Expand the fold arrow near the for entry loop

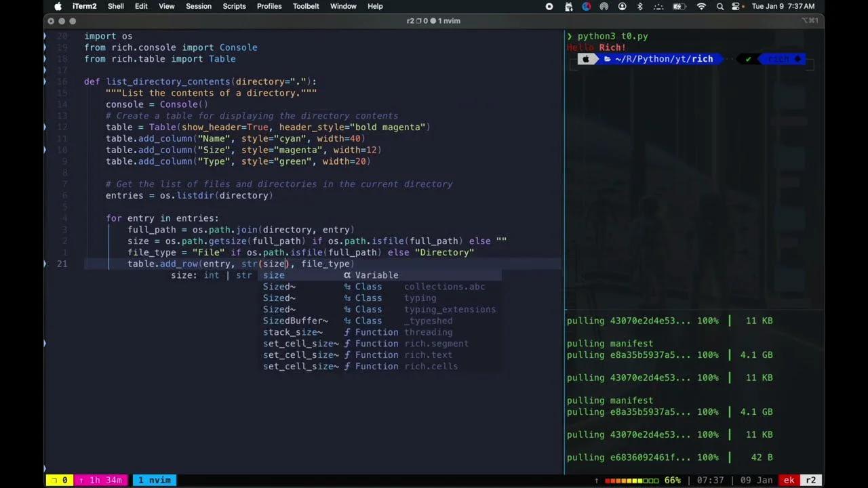pyautogui.click(x=45, y=218)
